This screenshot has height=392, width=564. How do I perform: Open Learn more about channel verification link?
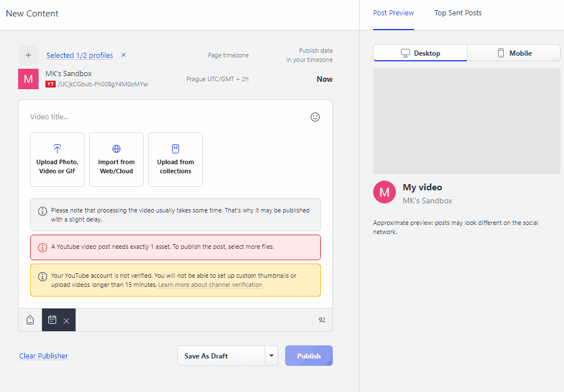point(210,285)
